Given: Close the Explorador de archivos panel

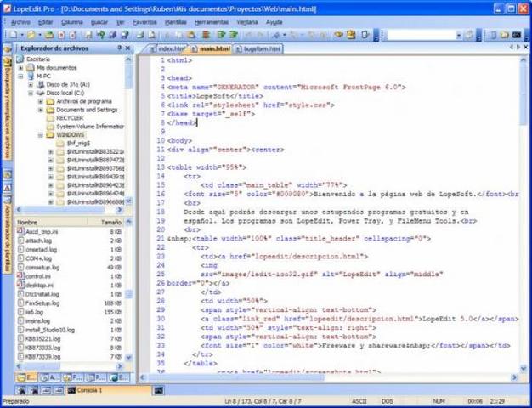Looking at the screenshot, I should pyautogui.click(x=129, y=48).
